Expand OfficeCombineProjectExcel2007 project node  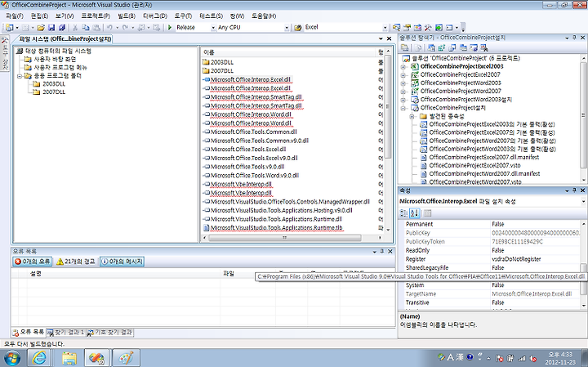coord(403,75)
